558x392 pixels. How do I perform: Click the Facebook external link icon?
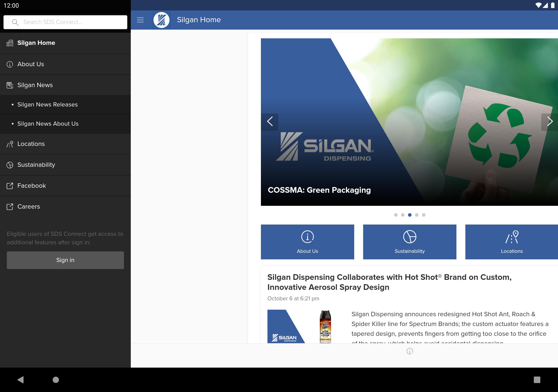[x=10, y=186]
